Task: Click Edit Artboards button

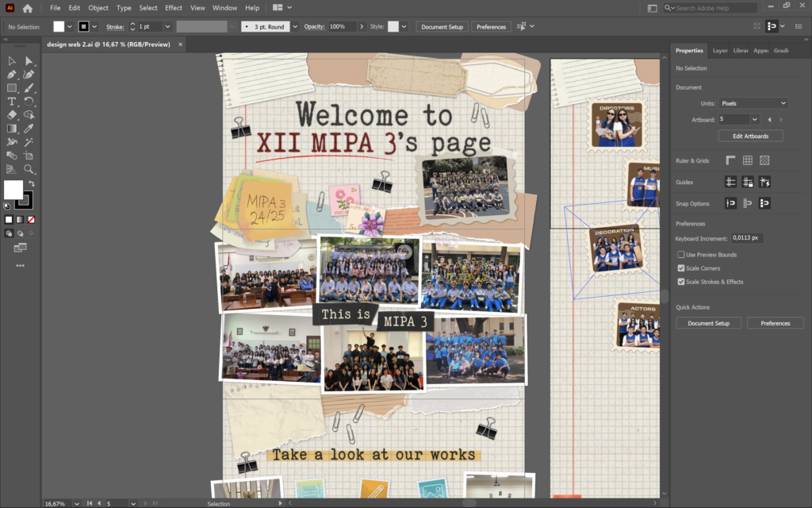Action: click(x=750, y=136)
